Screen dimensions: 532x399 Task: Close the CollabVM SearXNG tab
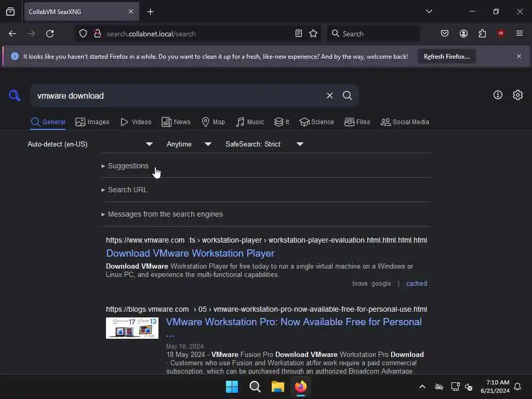pos(131,11)
